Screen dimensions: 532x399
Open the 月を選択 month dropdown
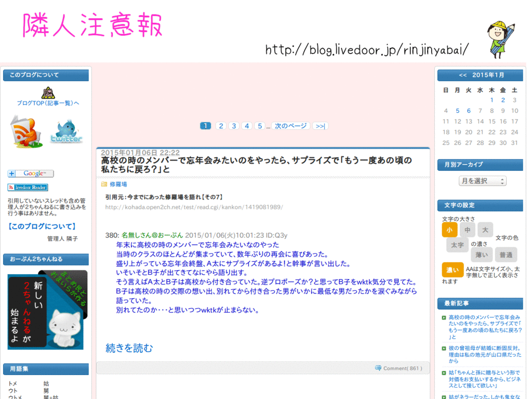pyautogui.click(x=482, y=179)
